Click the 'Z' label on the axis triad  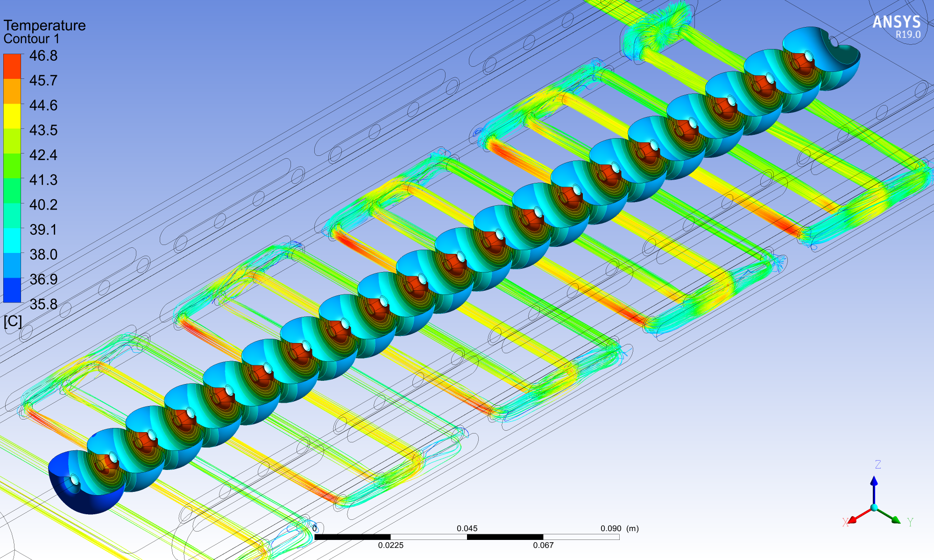(878, 464)
